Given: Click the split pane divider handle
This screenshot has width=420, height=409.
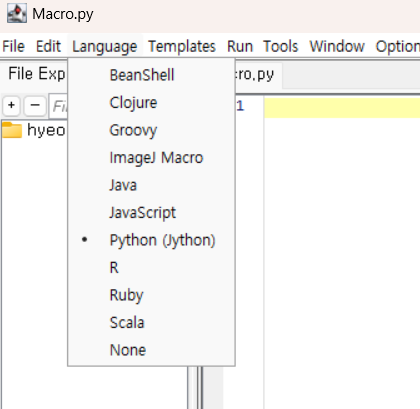Looking at the screenshot, I should (195, 388).
